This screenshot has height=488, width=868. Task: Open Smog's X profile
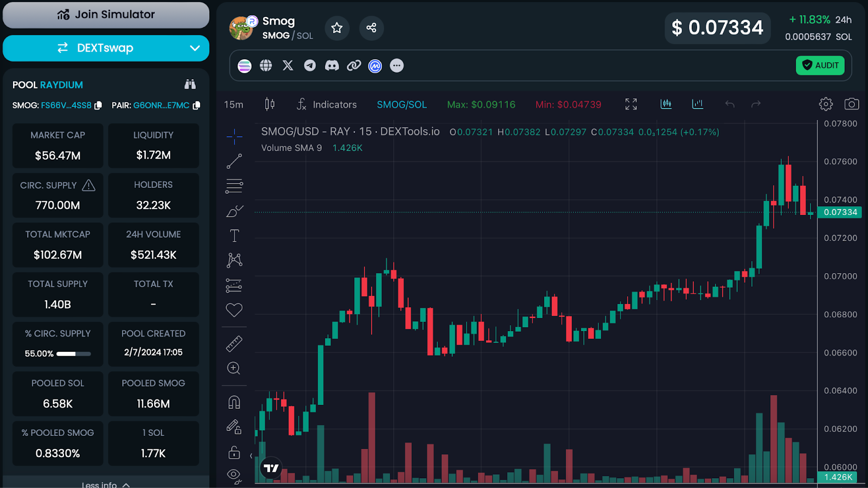pos(288,66)
